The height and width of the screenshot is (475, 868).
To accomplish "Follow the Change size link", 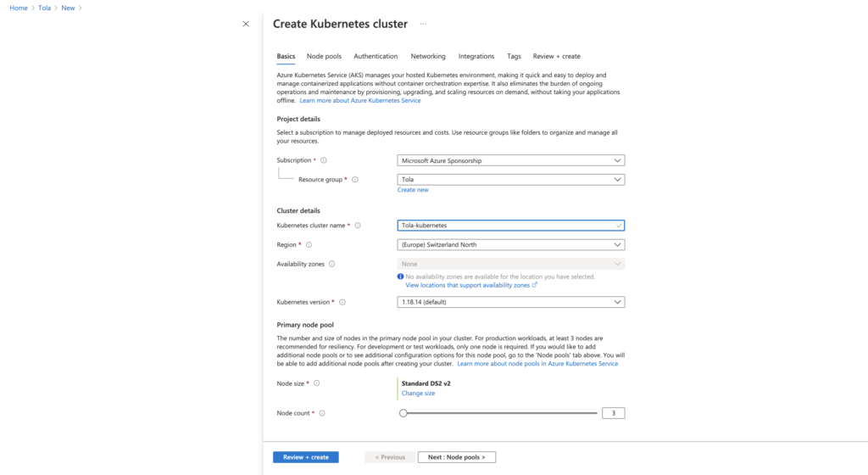I will (x=418, y=393).
